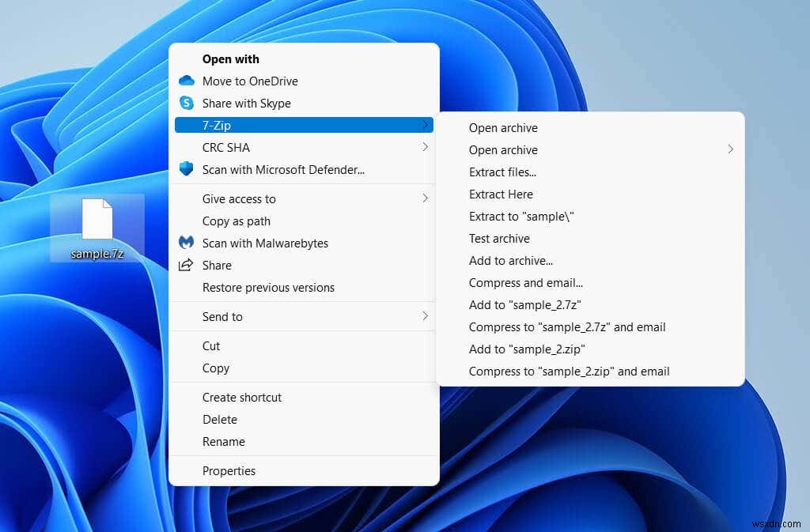The image size is (810, 532).
Task: Select Extract Here
Action: point(501,194)
